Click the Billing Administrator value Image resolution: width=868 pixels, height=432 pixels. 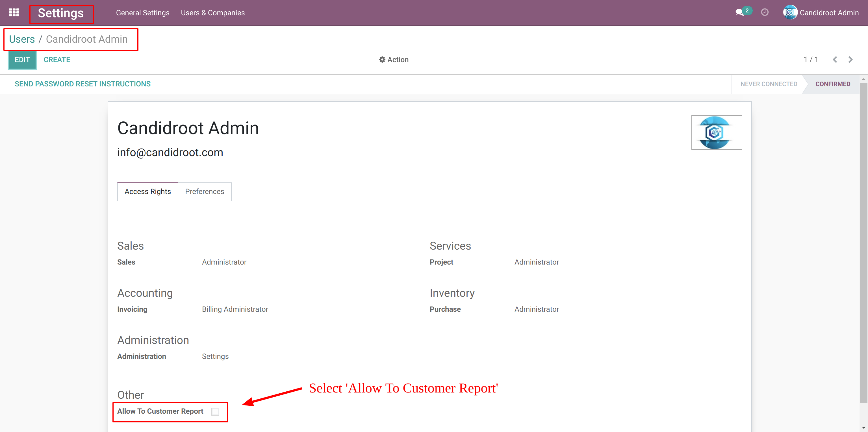point(235,309)
